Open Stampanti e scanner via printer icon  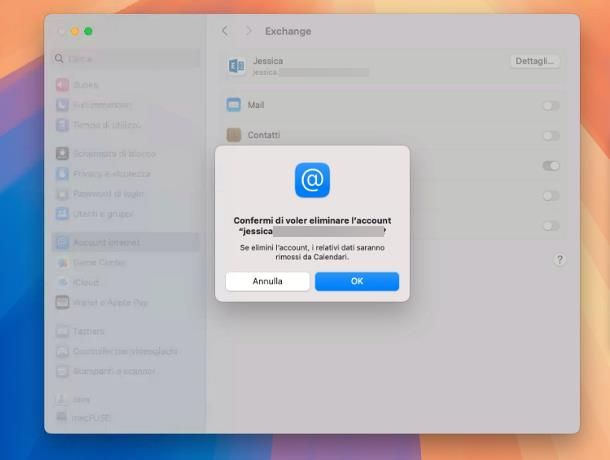pyautogui.click(x=62, y=371)
